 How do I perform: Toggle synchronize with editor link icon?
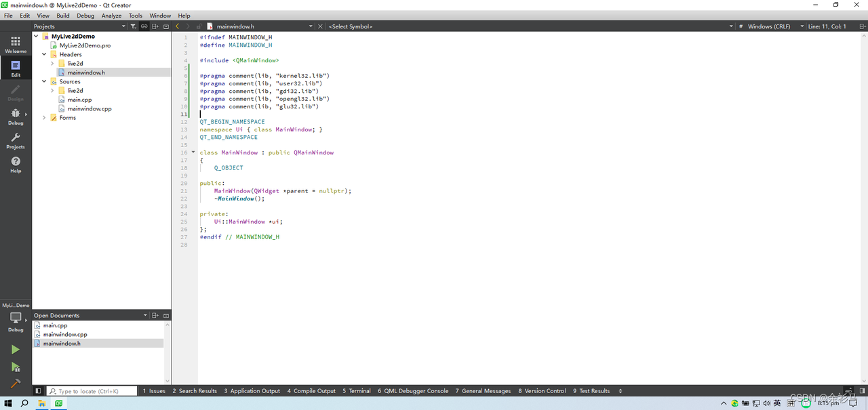144,26
